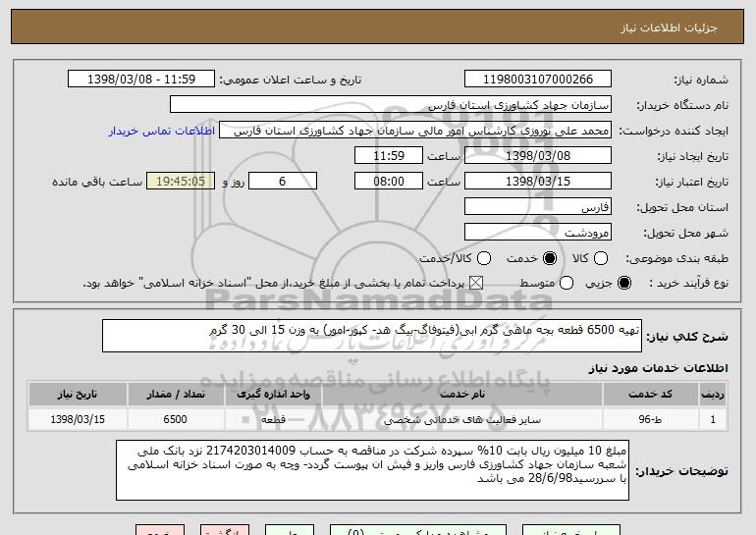Click the شرح کلی نیاز description box
Screen dimensions: 756x535
372,336
